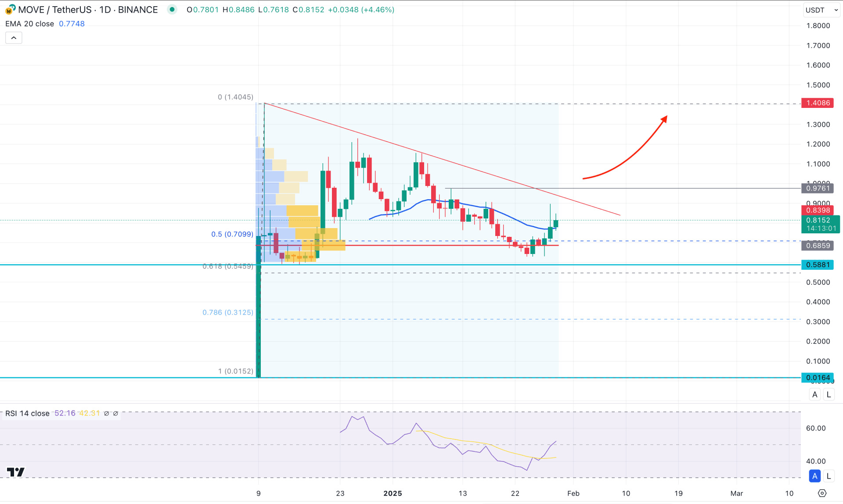Click the RSI 40.00 axis level
This screenshot has height=504, width=843.
click(816, 461)
